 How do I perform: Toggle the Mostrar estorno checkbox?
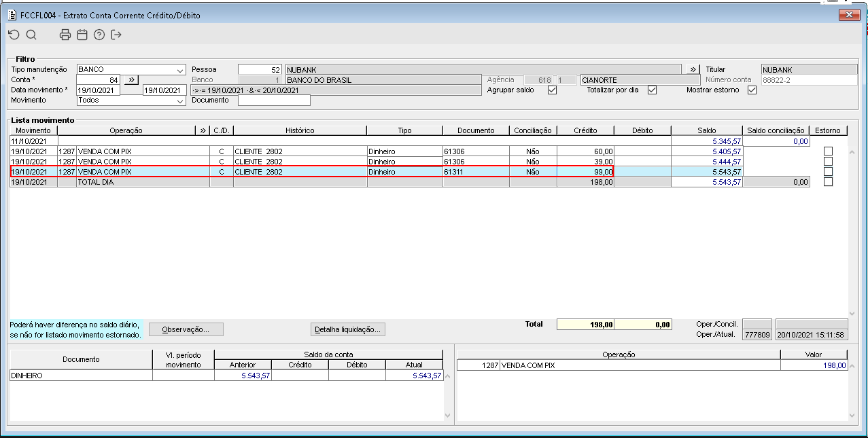point(752,90)
